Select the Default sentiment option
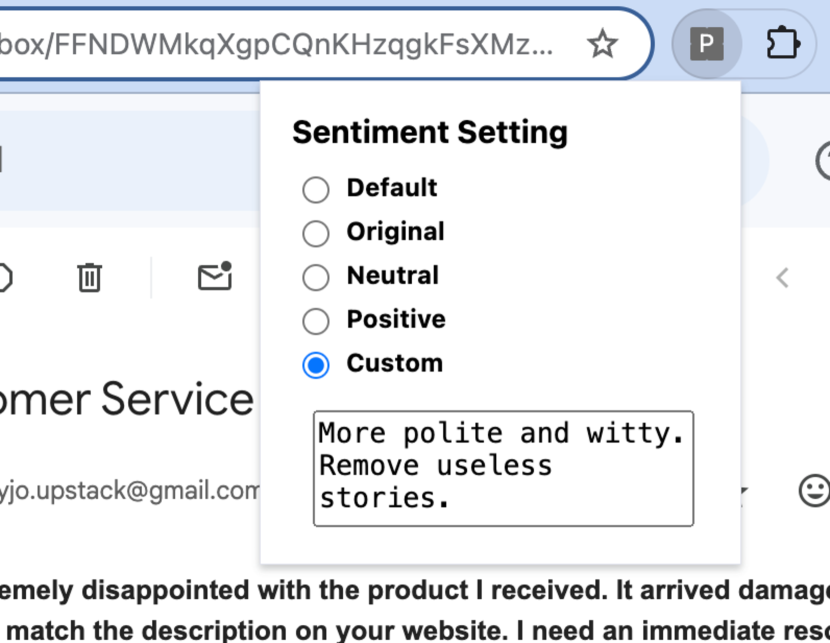 coord(316,189)
